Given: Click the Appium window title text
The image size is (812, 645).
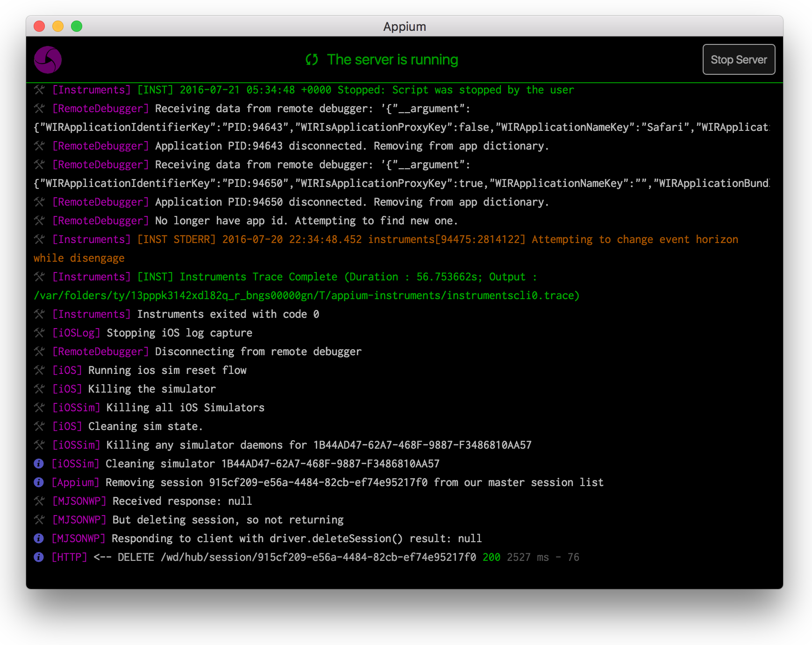Looking at the screenshot, I should pyautogui.click(x=405, y=27).
